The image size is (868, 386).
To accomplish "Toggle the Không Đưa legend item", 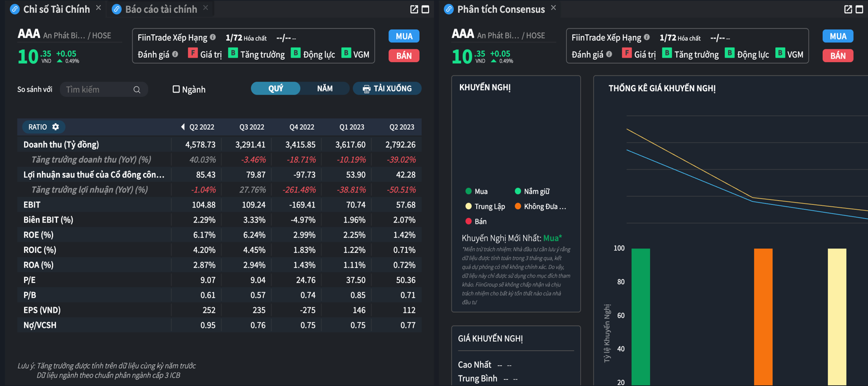I will (540, 206).
